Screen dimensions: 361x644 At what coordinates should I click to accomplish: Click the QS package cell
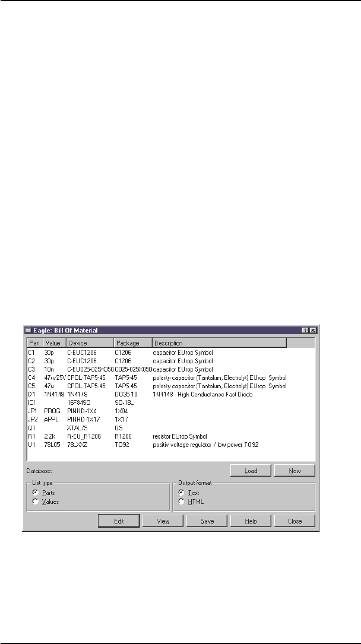click(x=119, y=427)
